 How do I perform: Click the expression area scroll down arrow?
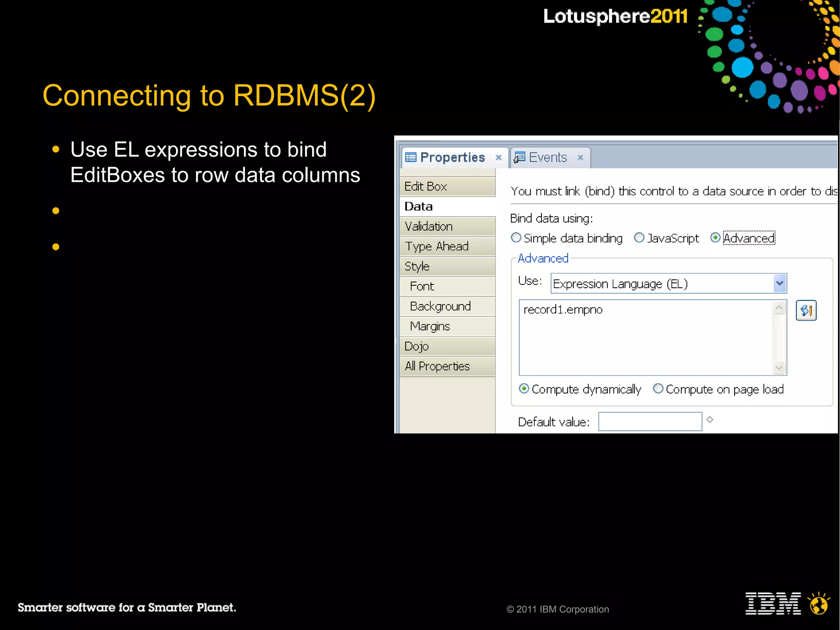[x=779, y=367]
